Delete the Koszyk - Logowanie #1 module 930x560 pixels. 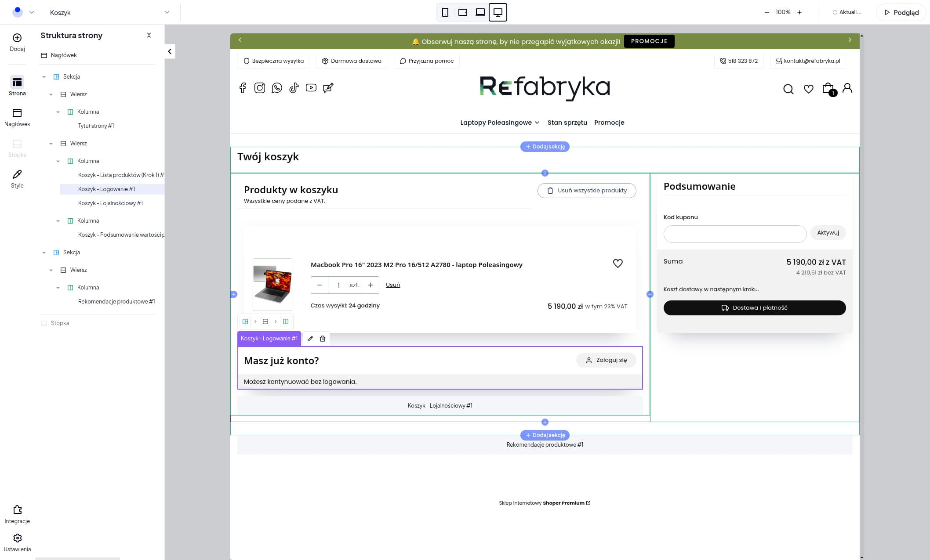[x=323, y=339]
